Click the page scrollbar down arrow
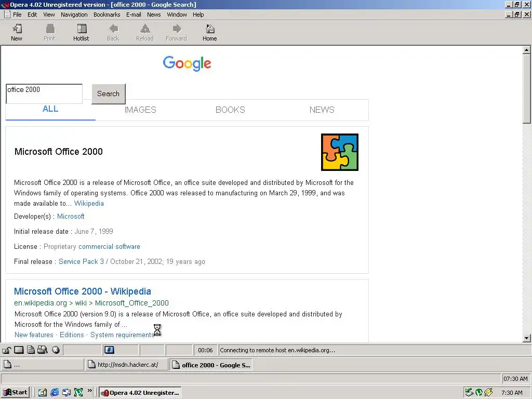 [526, 338]
